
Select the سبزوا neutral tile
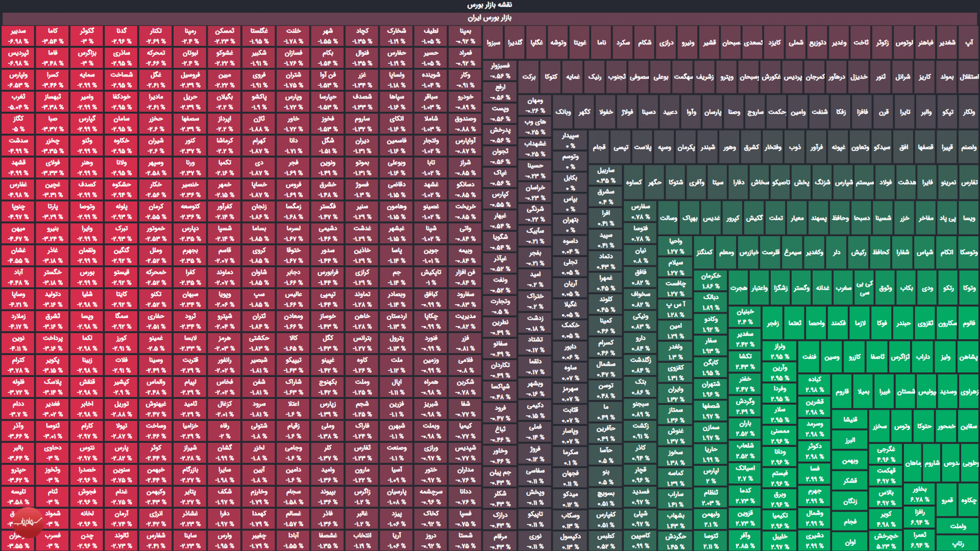click(493, 42)
